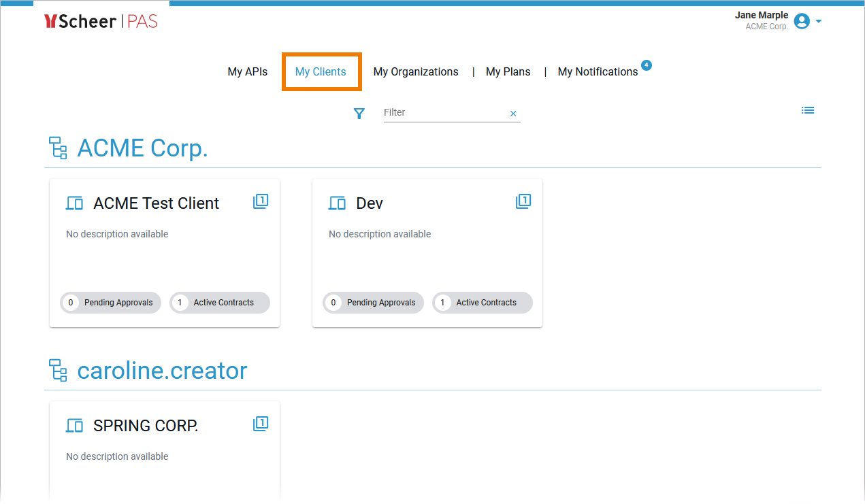
Task: Click the SPRING CORP. version icon
Action: [261, 424]
